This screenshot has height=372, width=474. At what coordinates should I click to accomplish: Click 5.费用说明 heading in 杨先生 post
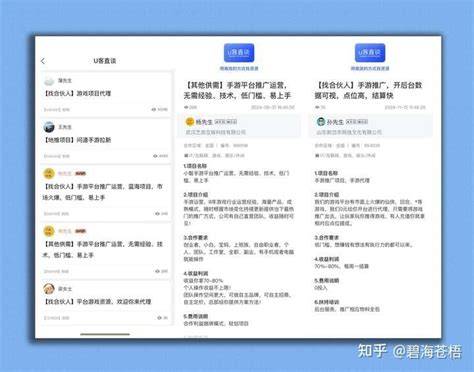[x=196, y=316]
